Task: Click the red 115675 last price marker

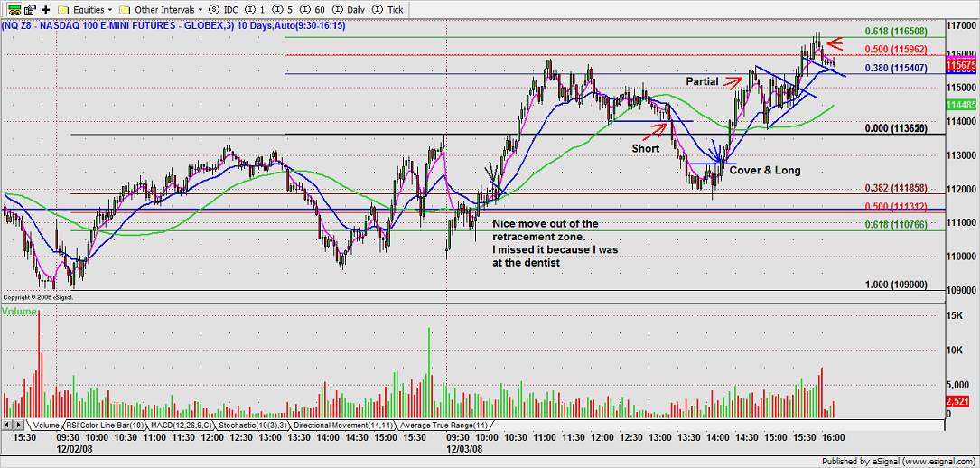Action: point(963,64)
